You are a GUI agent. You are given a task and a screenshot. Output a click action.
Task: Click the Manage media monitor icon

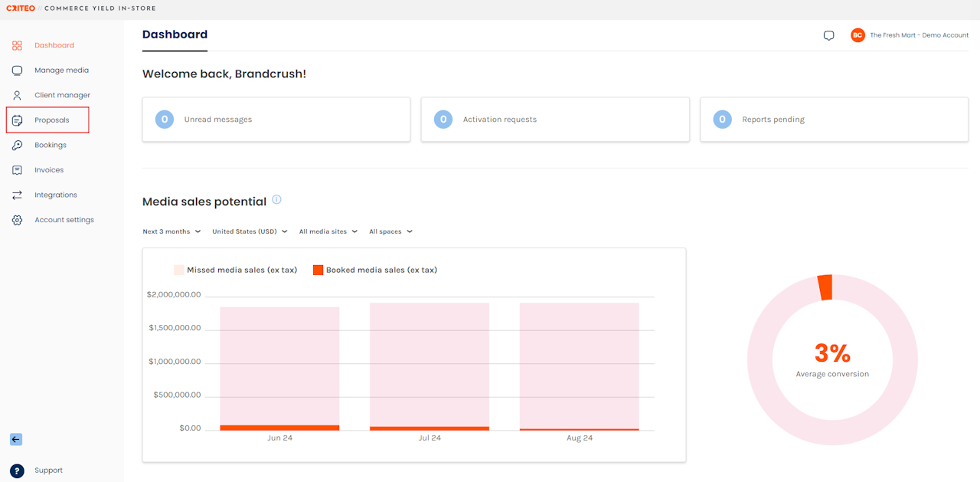(17, 70)
